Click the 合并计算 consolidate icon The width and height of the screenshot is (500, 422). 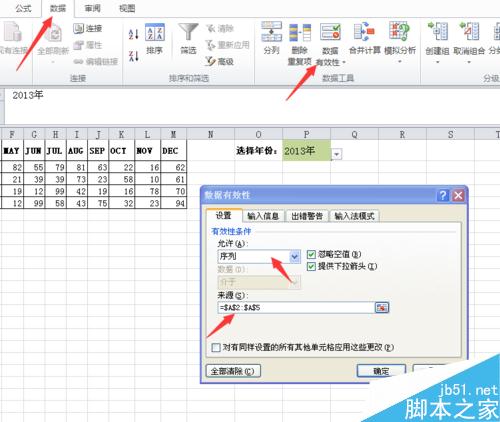(x=364, y=32)
